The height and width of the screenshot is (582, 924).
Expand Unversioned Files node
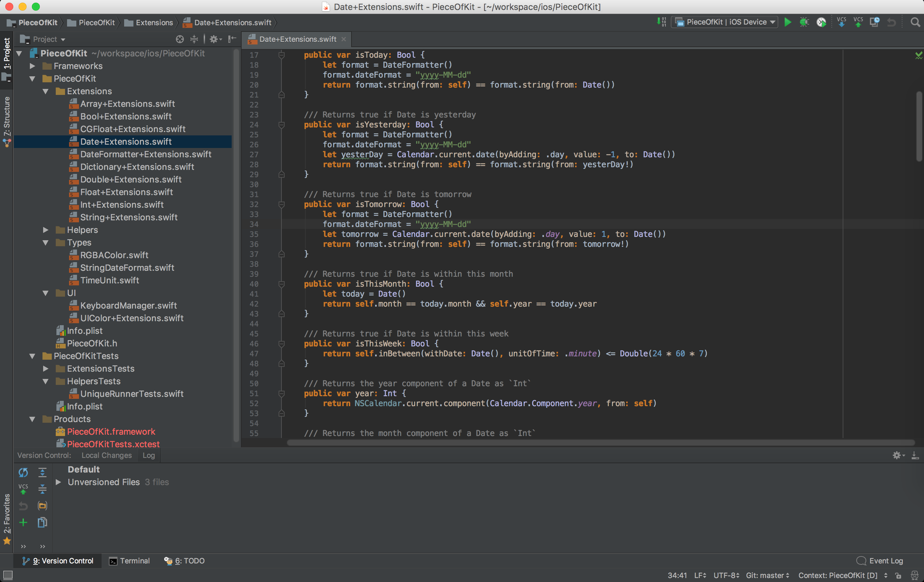coord(58,482)
